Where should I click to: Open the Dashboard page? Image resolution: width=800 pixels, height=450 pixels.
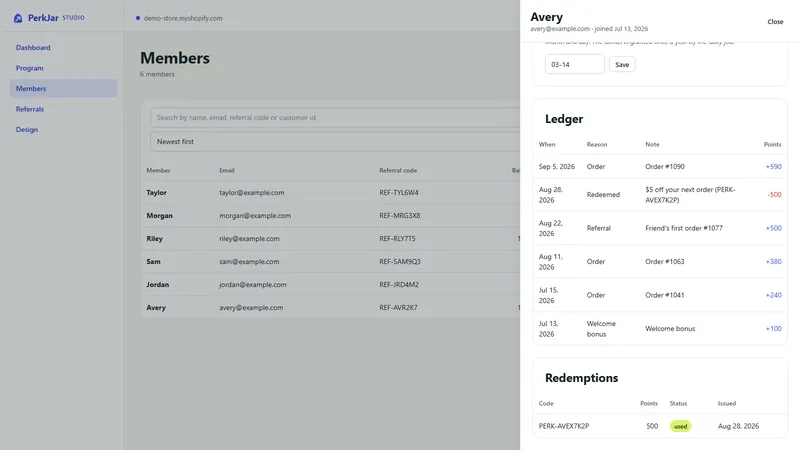[33, 47]
